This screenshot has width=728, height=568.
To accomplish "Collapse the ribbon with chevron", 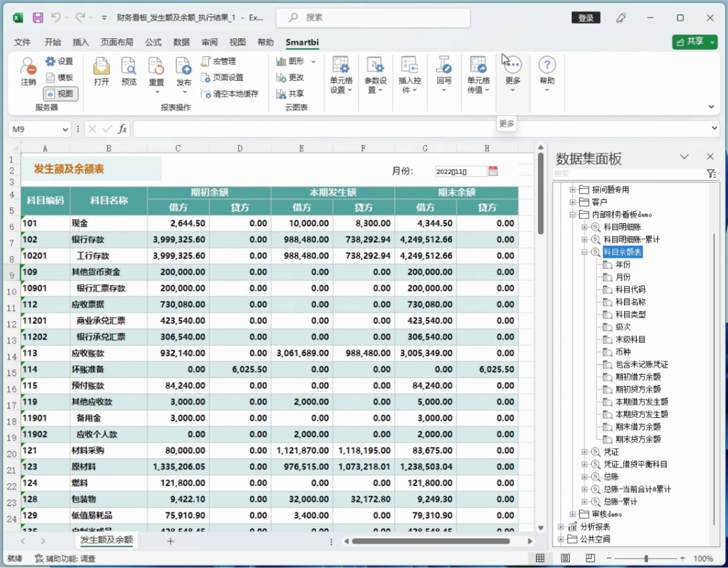I will tap(711, 107).
